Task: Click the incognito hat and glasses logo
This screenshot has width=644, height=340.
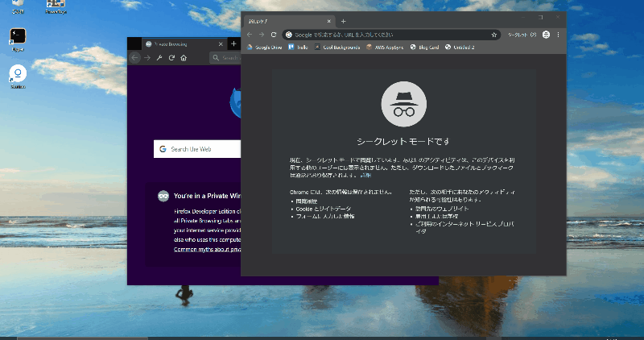Action: click(x=404, y=104)
